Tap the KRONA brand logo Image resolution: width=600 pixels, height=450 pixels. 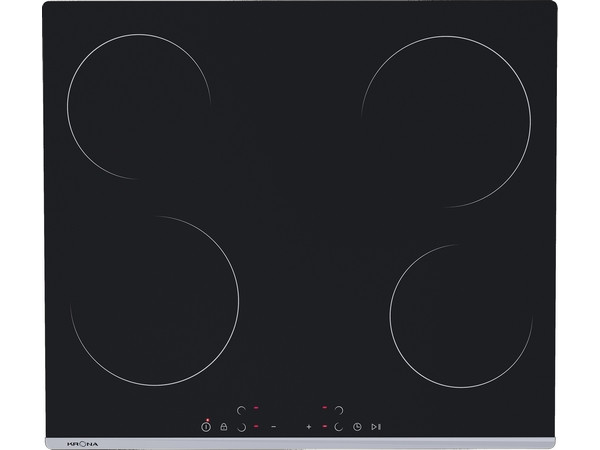point(82,444)
